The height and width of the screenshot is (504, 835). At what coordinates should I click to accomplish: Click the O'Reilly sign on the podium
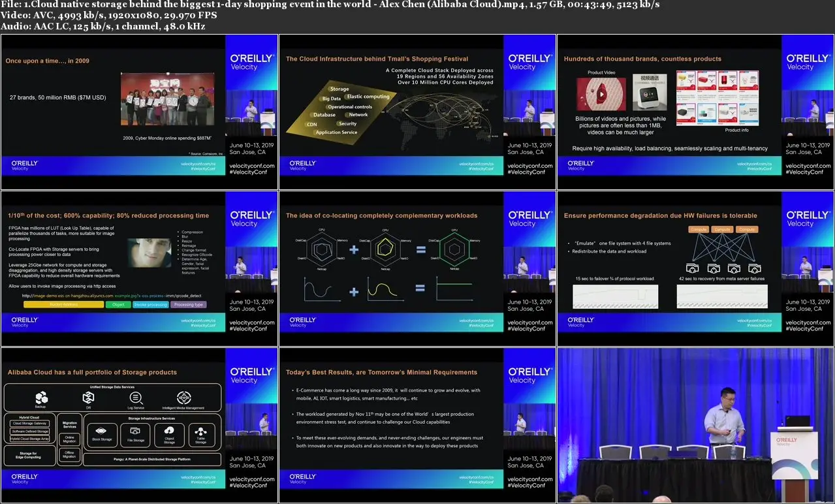pyautogui.click(x=787, y=442)
